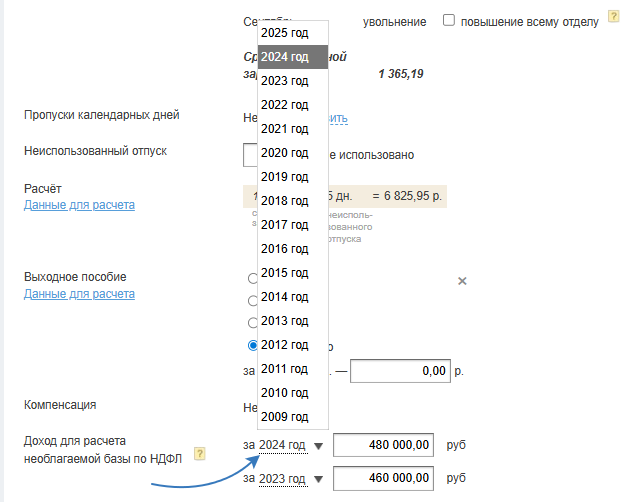Click the help icon near department raise checkbox
The height and width of the screenshot is (502, 635).
point(614,19)
